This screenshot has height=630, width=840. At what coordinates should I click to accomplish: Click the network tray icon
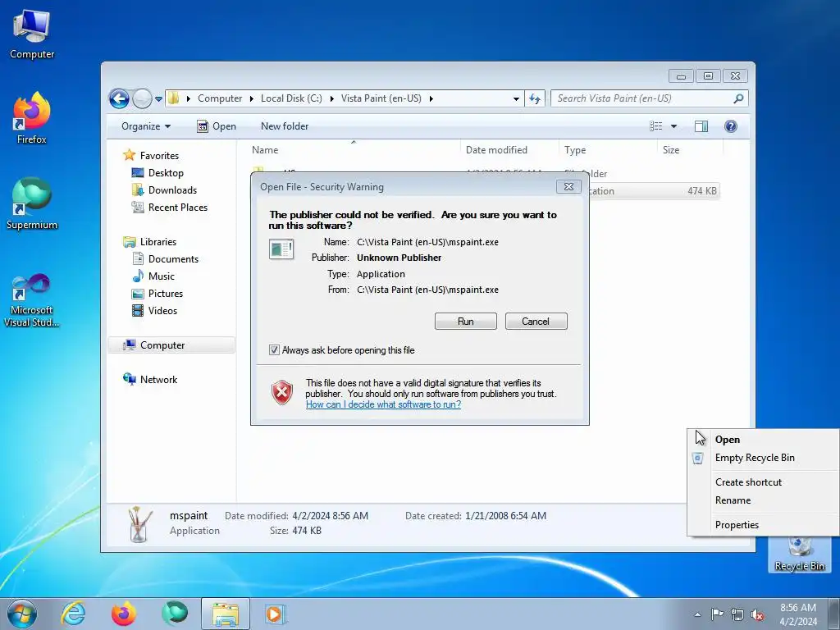tap(737, 614)
